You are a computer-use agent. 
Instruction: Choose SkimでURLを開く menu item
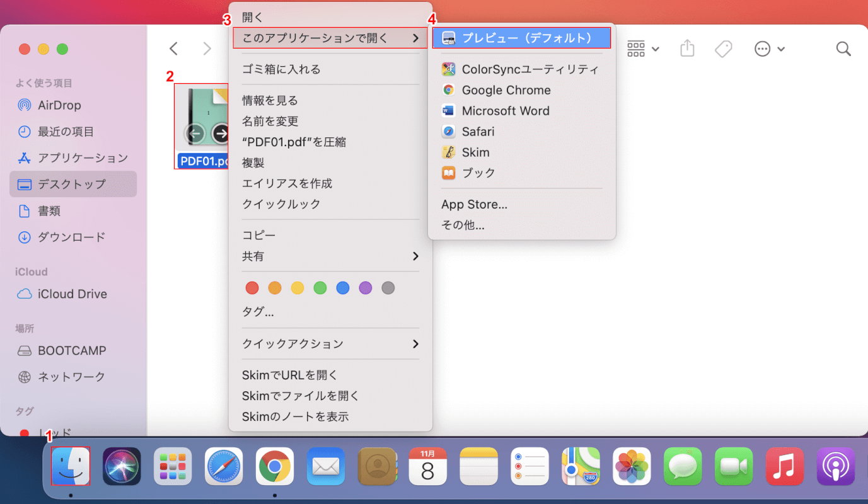click(x=331, y=375)
